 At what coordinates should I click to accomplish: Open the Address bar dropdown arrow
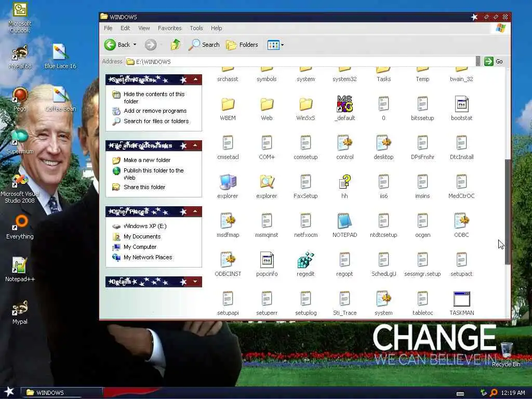tap(478, 61)
